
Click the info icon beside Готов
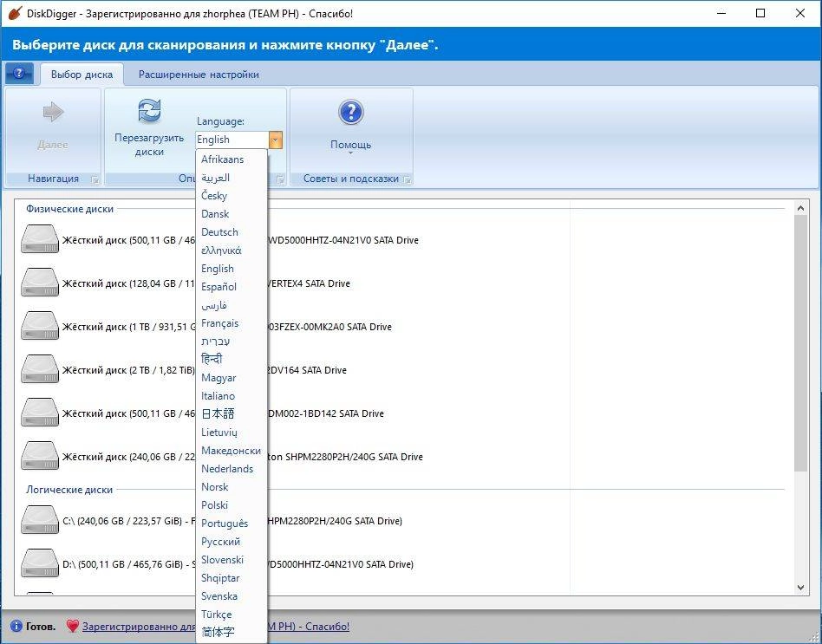pos(16,626)
